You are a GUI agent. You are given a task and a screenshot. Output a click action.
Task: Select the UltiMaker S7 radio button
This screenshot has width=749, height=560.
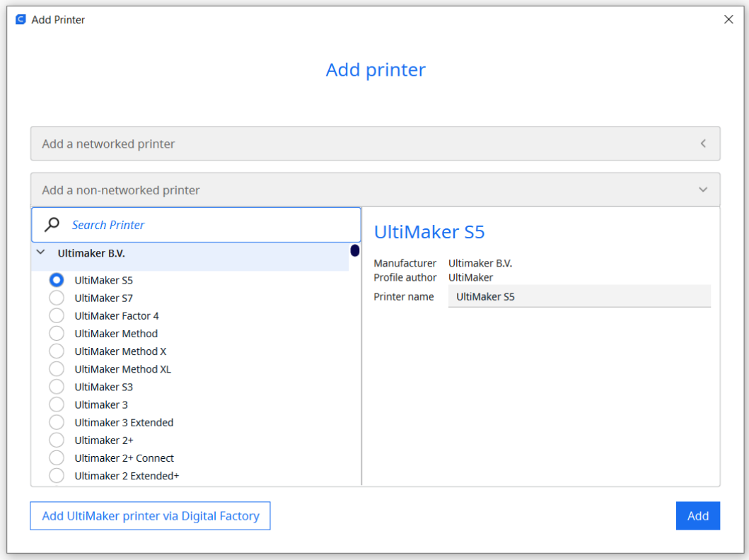tap(57, 298)
